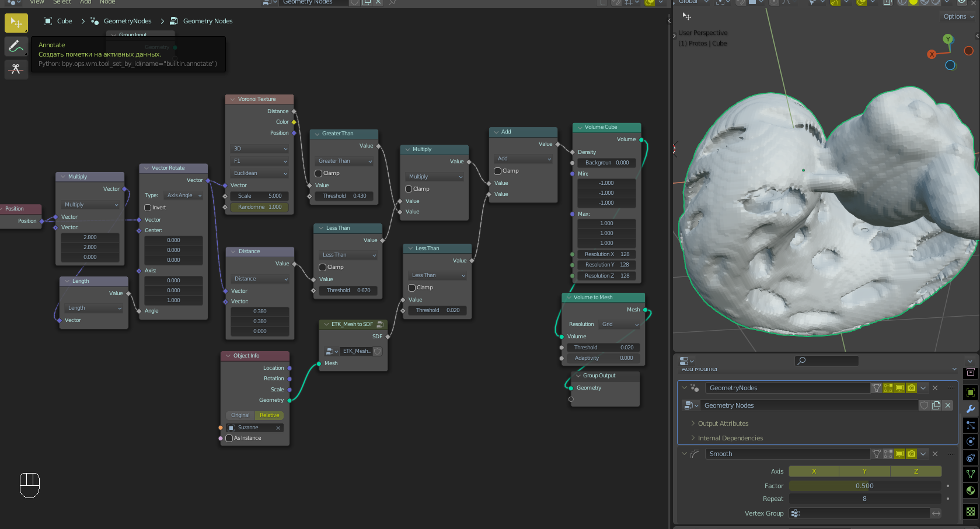Screen dimensions: 980x529
Task: Activate the Links Cut scissors tool
Action: (16, 69)
